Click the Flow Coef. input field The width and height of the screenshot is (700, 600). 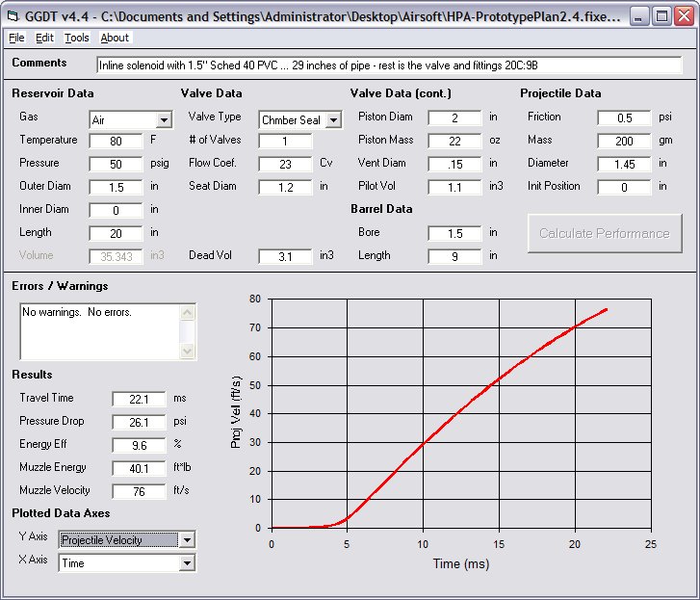pos(285,164)
